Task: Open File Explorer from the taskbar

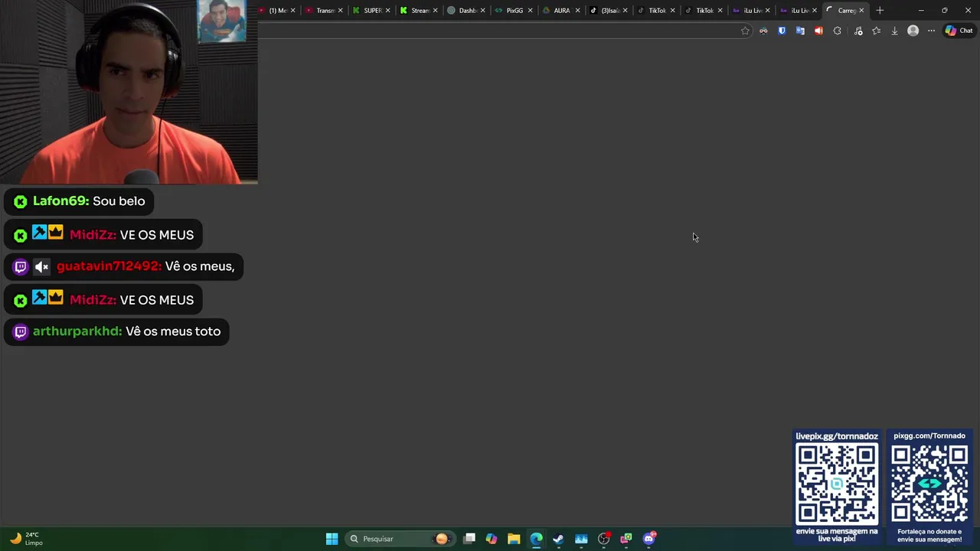Action: pos(514,539)
